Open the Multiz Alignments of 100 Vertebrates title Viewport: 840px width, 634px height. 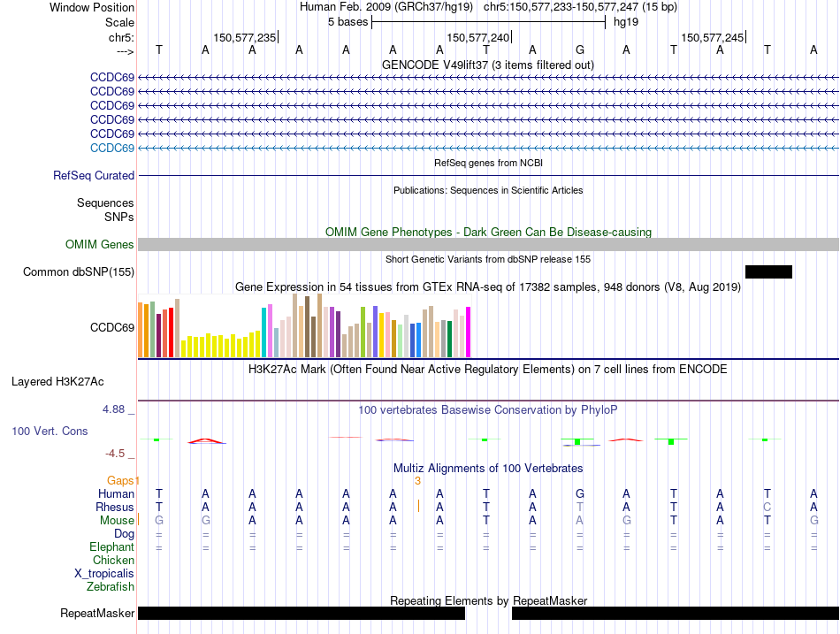[487, 468]
